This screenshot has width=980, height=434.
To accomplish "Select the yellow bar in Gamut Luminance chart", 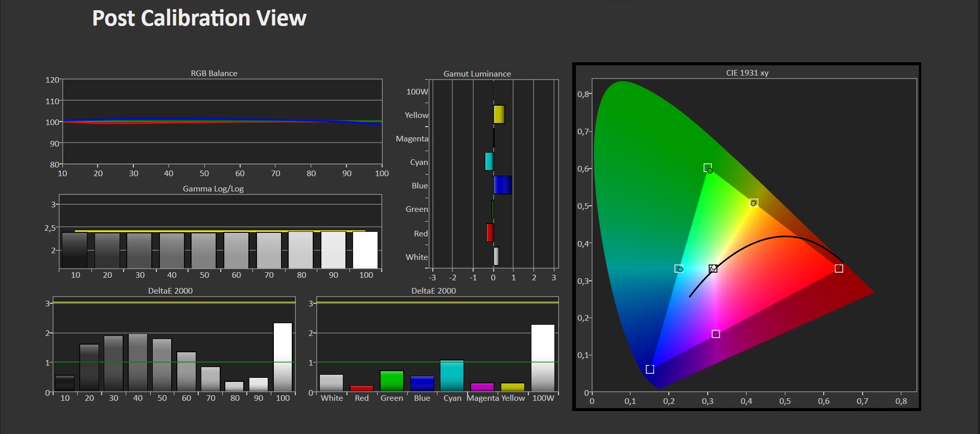I will [499, 114].
